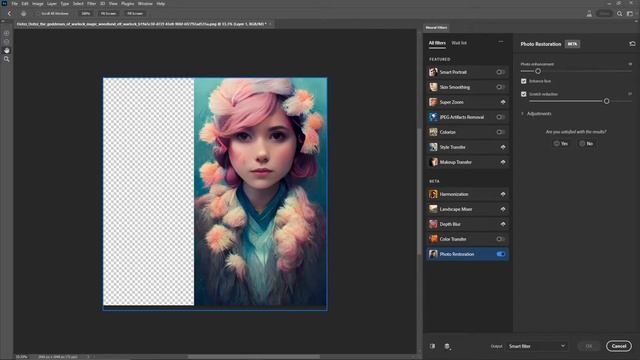Click the Photo Restoration thumbnail
This screenshot has height=360, width=640.
tap(433, 254)
